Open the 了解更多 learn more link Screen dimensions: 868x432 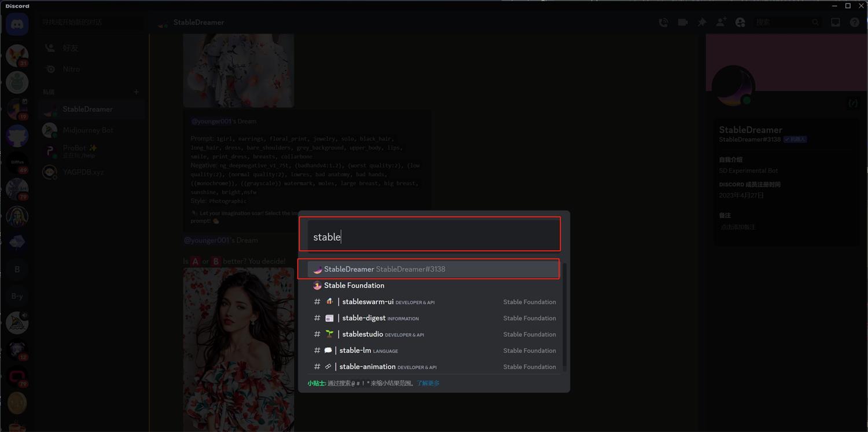428,383
